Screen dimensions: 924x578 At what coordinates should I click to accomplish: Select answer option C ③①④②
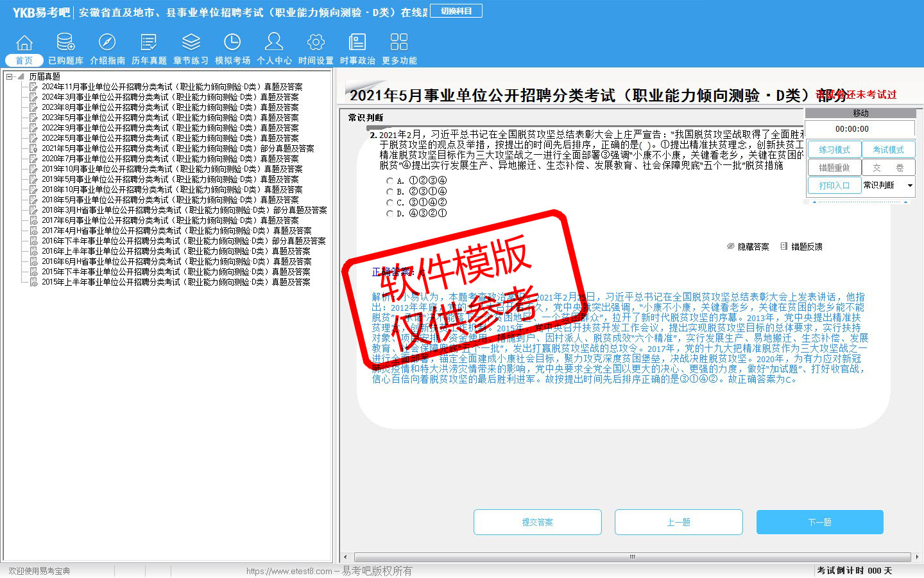tap(389, 202)
